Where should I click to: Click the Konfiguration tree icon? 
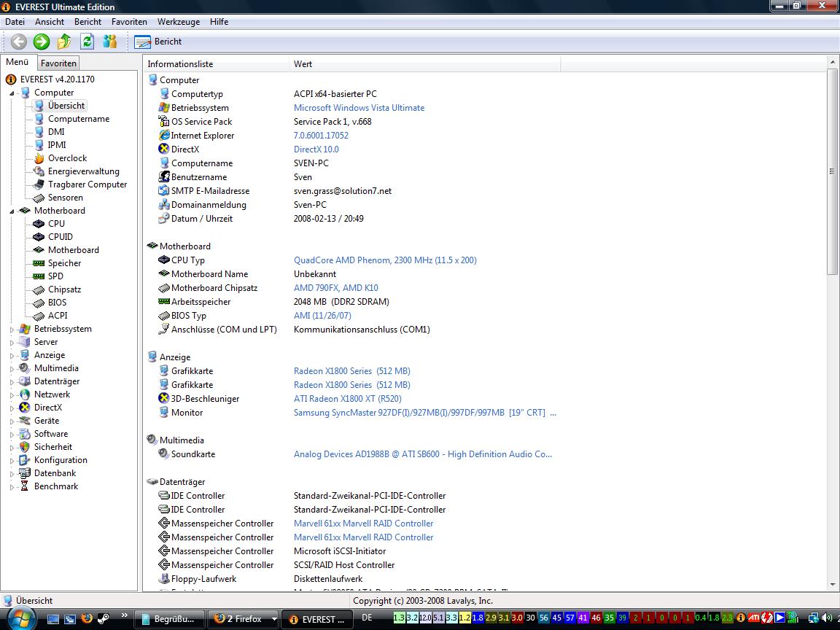click(25, 460)
